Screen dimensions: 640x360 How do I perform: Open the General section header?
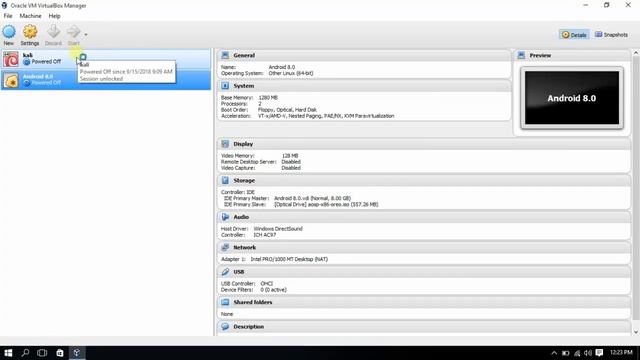point(364,55)
